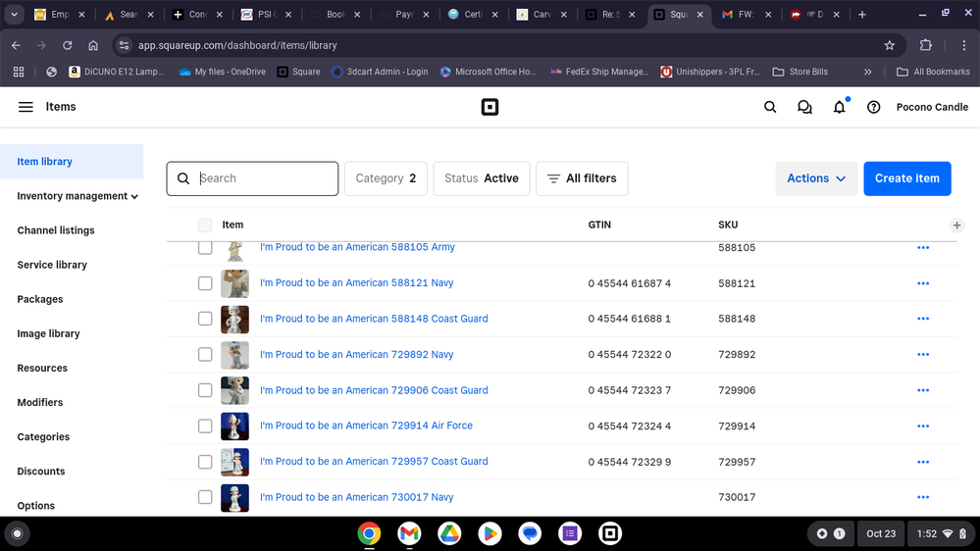Click the Square logo at top center
Viewport: 980px width, 551px height.
[x=490, y=107]
